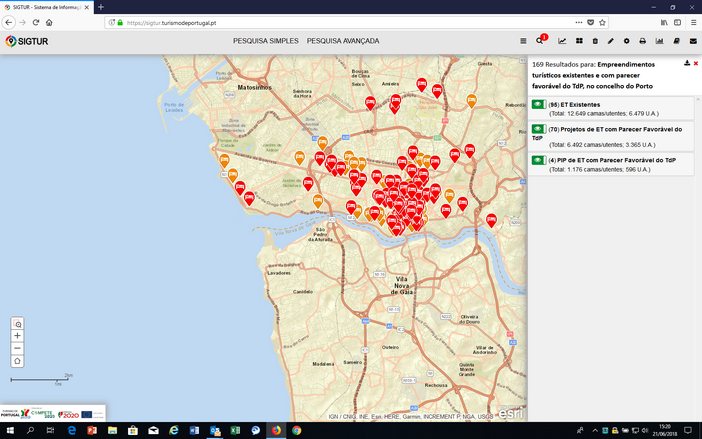The width and height of the screenshot is (702, 439).
Task: Click the trash can clear icon
Action: (595, 41)
